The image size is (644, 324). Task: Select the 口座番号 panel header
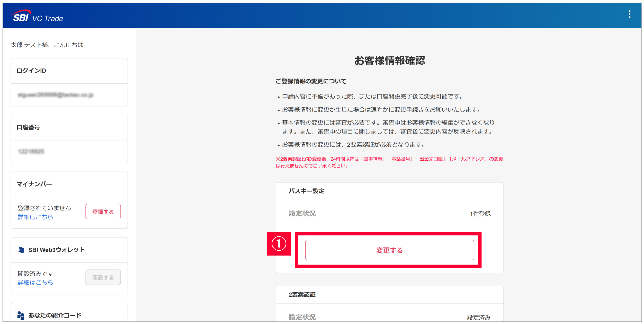(28, 127)
